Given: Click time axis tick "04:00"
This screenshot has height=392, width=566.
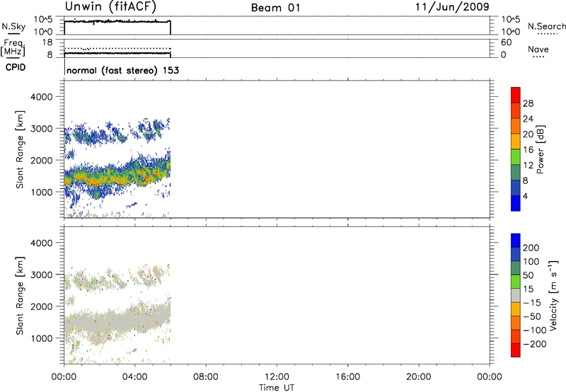Looking at the screenshot, I should coord(134,377).
